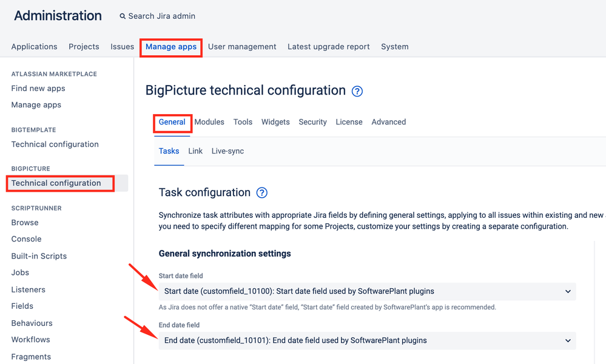
Task: Open help icon beside BigPicture technical configuration
Action: point(357,91)
